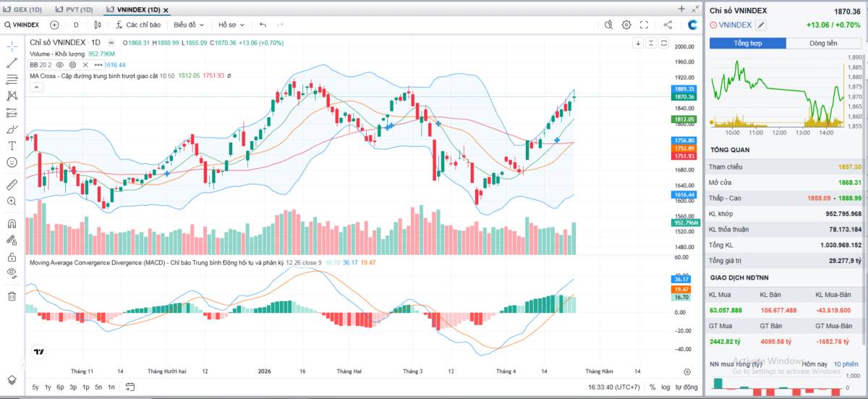This screenshot has width=868, height=399.
Task: Select the Tổng hợp tab
Action: pos(748,43)
